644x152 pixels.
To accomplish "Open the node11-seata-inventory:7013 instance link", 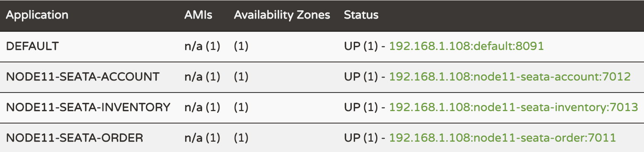I will [x=514, y=107].
